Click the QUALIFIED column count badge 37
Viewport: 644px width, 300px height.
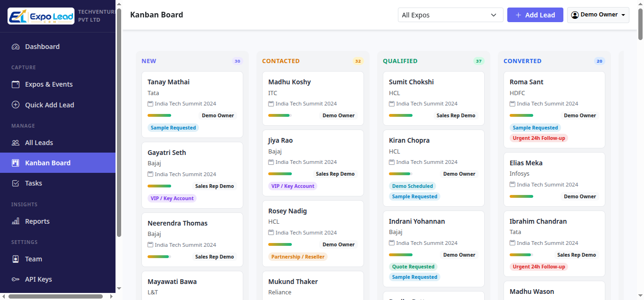click(x=479, y=61)
